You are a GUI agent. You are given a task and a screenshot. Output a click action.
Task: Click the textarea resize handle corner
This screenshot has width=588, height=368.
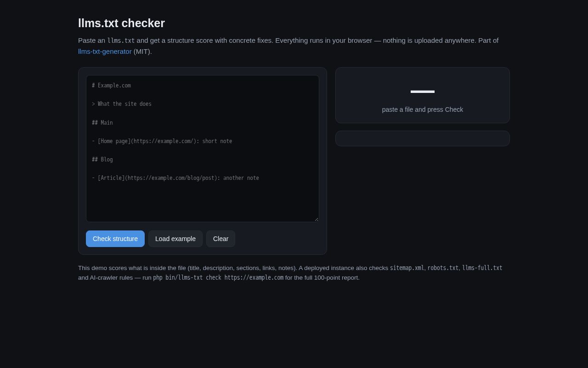(316, 219)
